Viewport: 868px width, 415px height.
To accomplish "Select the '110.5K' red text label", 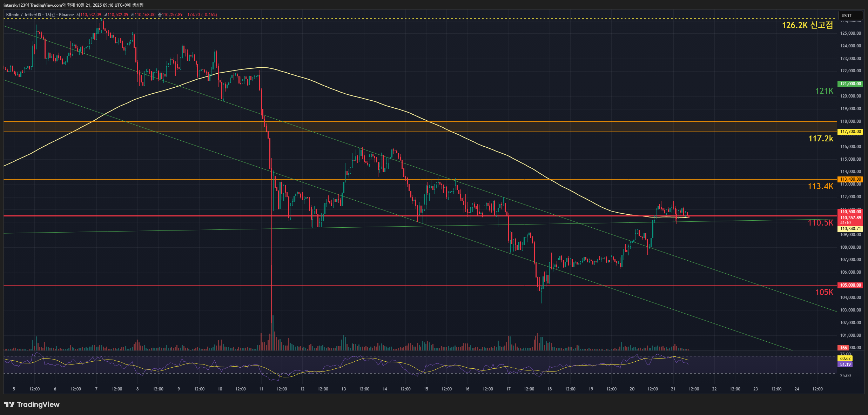I will point(820,223).
